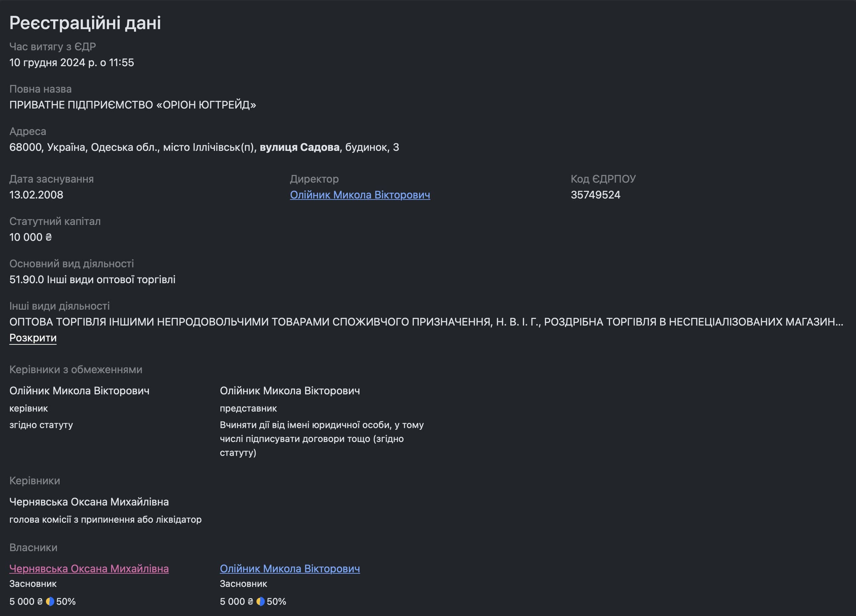This screenshot has height=616, width=856.
Task: Expand other activities with Розкрити
Action: 33,338
